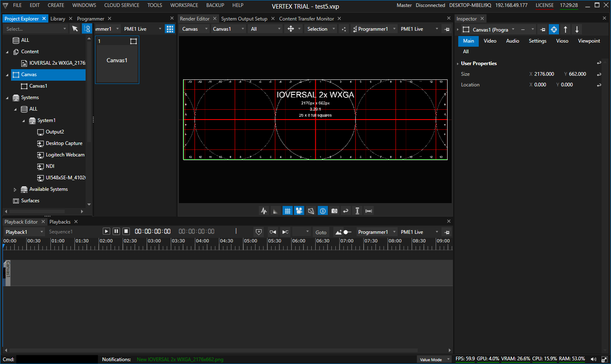The height and width of the screenshot is (364, 611).
Task: Open the Selection dropdown in Render Editor
Action: (x=321, y=29)
